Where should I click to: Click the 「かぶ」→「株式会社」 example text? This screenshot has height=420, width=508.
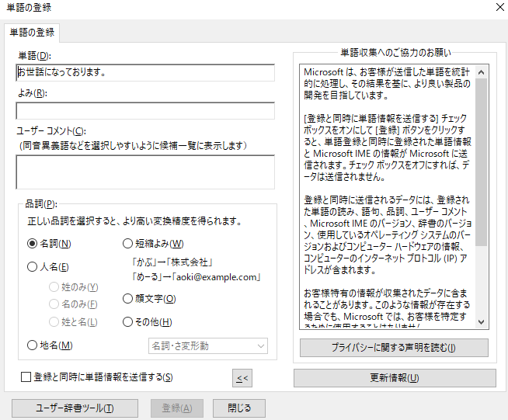tap(172, 262)
